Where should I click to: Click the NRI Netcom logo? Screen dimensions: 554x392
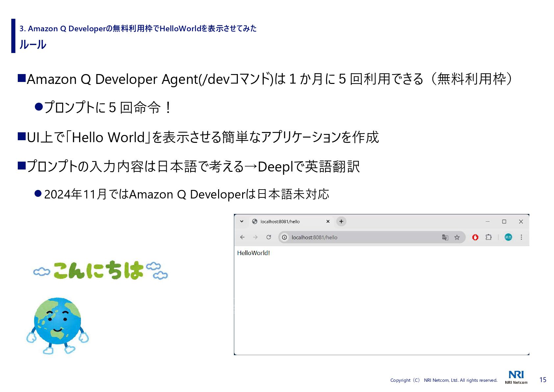(516, 377)
